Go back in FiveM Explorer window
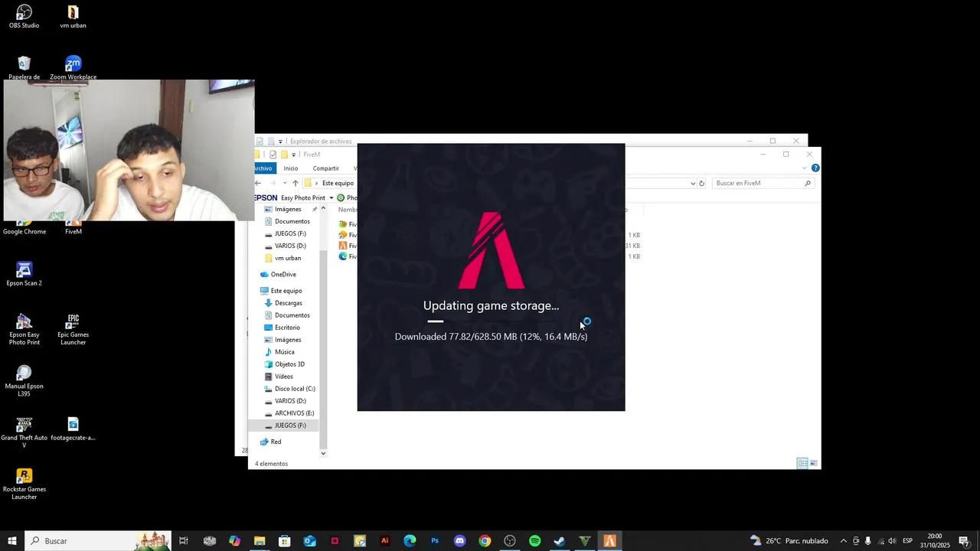Screen dimensions: 980x551 tap(258, 184)
